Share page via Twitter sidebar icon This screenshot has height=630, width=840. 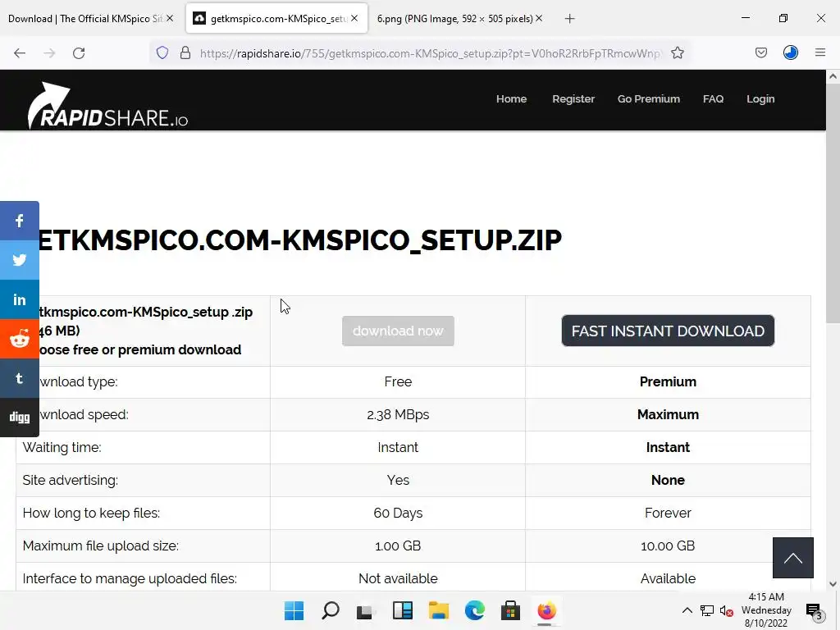[x=20, y=260]
